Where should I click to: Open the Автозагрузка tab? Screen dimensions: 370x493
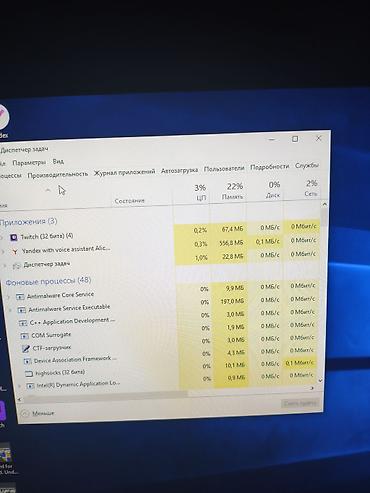pos(179,170)
